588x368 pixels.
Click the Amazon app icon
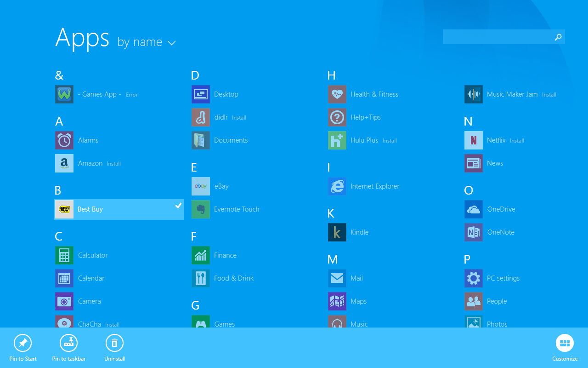64,163
